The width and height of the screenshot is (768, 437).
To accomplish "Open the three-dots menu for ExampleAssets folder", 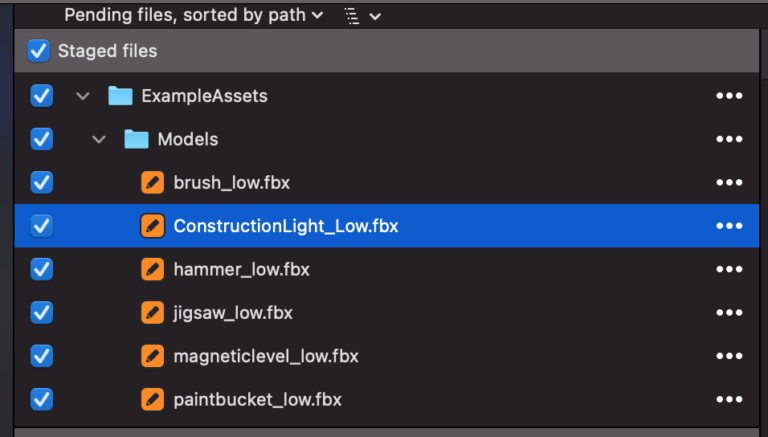I will tap(729, 96).
